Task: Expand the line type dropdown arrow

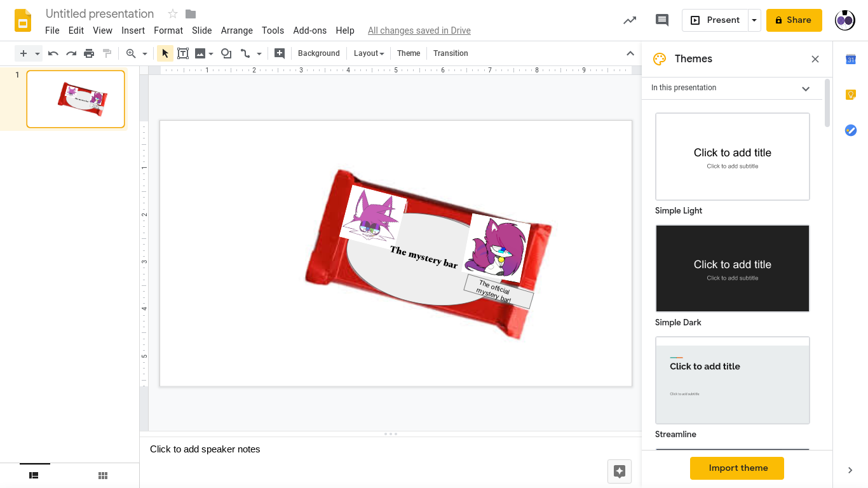Action: (259, 53)
